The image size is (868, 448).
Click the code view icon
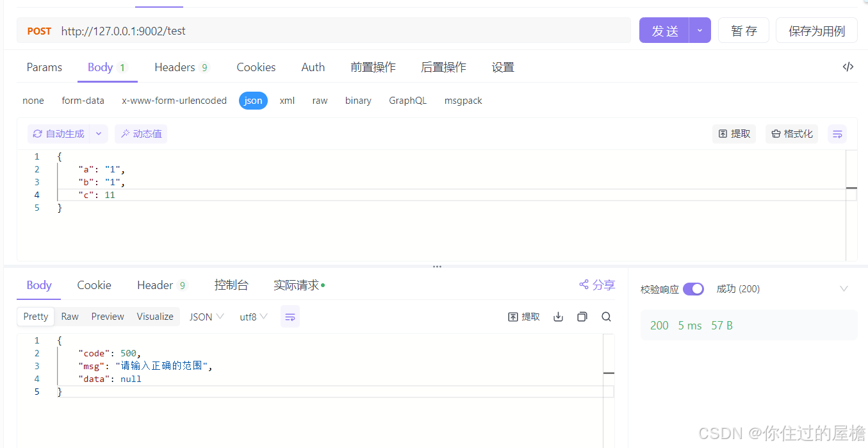coord(848,67)
